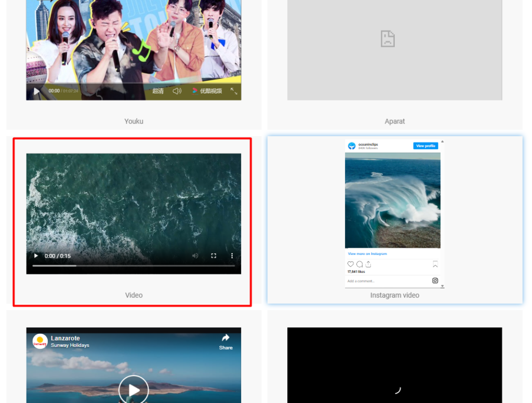Click the View profile button for oceaninclips

pyautogui.click(x=426, y=145)
